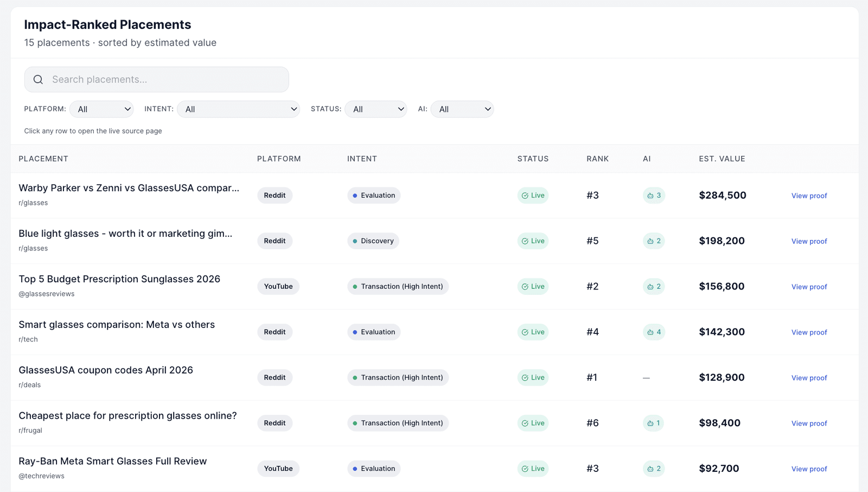Click Transaction (High Intent) tag in Cheapest place row
Viewport: 868px width, 492px height.
[x=398, y=424]
